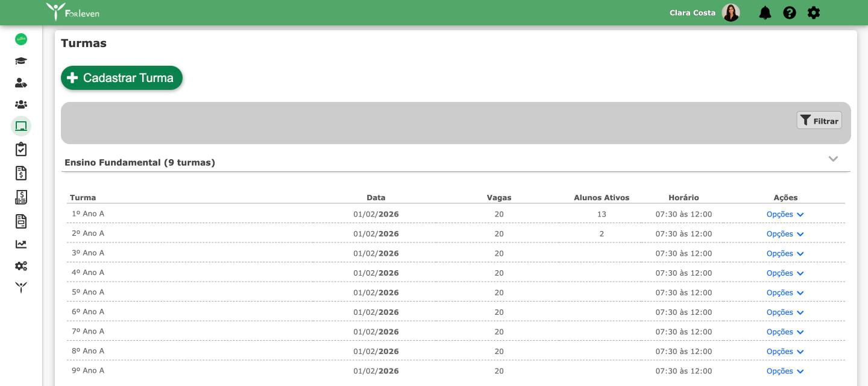Click the 6º Ano A class name
868x386 pixels.
[x=88, y=312]
